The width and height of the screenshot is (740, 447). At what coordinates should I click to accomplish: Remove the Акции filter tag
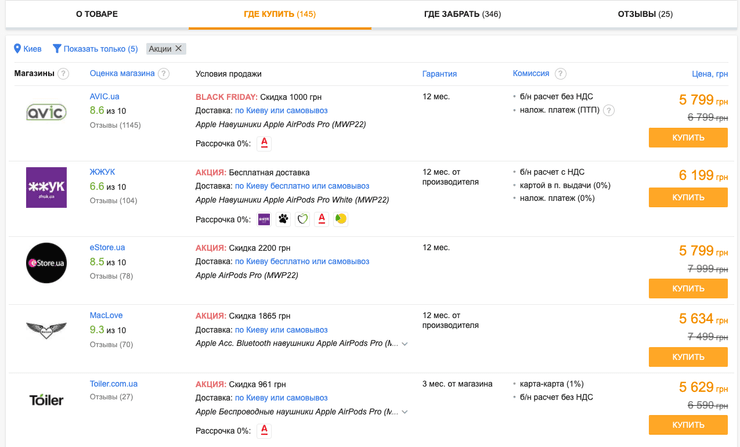pyautogui.click(x=179, y=48)
